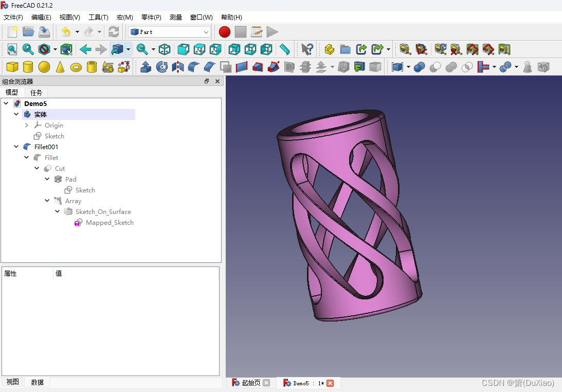Collapse the Pad tree node

point(47,179)
